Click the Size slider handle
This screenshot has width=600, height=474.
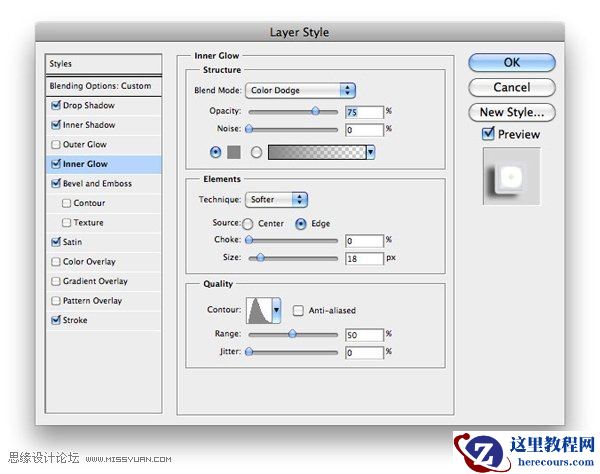coord(261,257)
